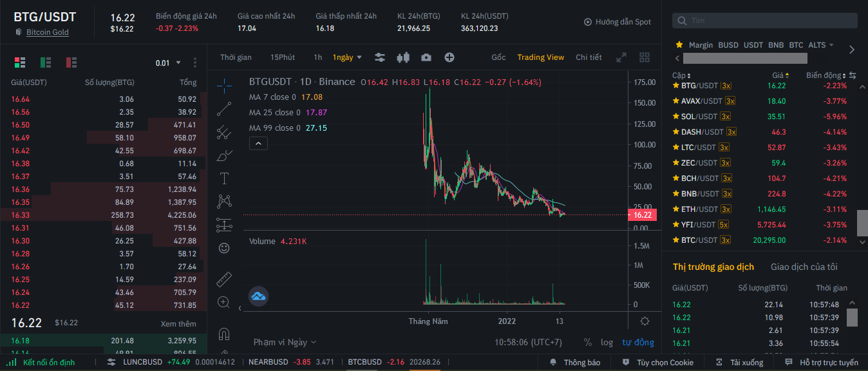Toggle log scale on chart

click(607, 343)
